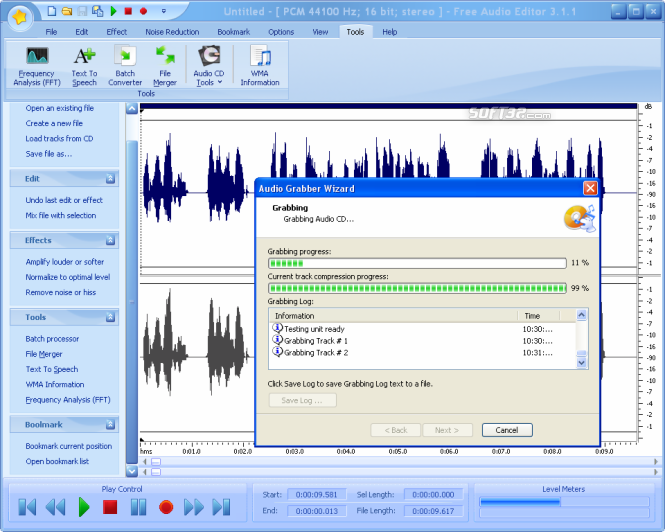Open quick access toolbar customize dropdown
The width and height of the screenshot is (665, 532).
(x=164, y=11)
